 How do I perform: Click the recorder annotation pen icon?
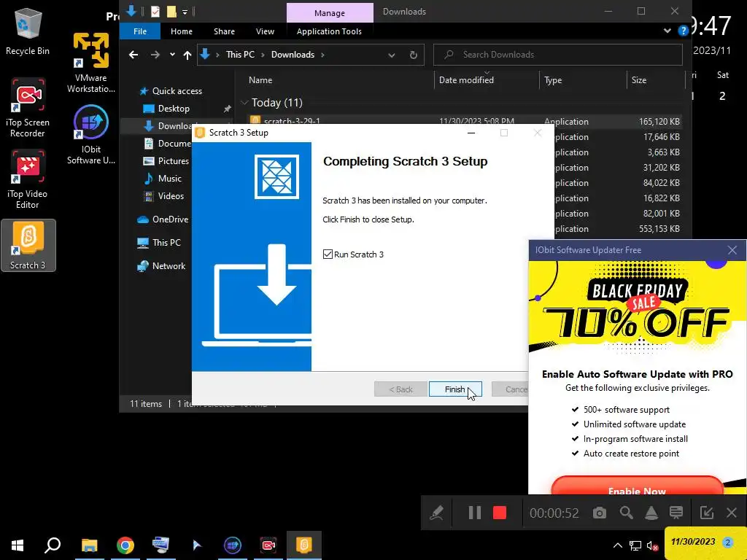coord(436,513)
